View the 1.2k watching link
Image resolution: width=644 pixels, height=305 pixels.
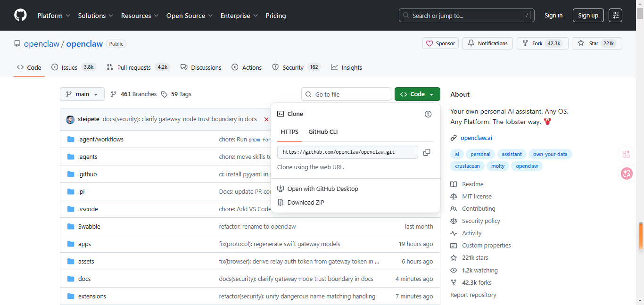474,270
